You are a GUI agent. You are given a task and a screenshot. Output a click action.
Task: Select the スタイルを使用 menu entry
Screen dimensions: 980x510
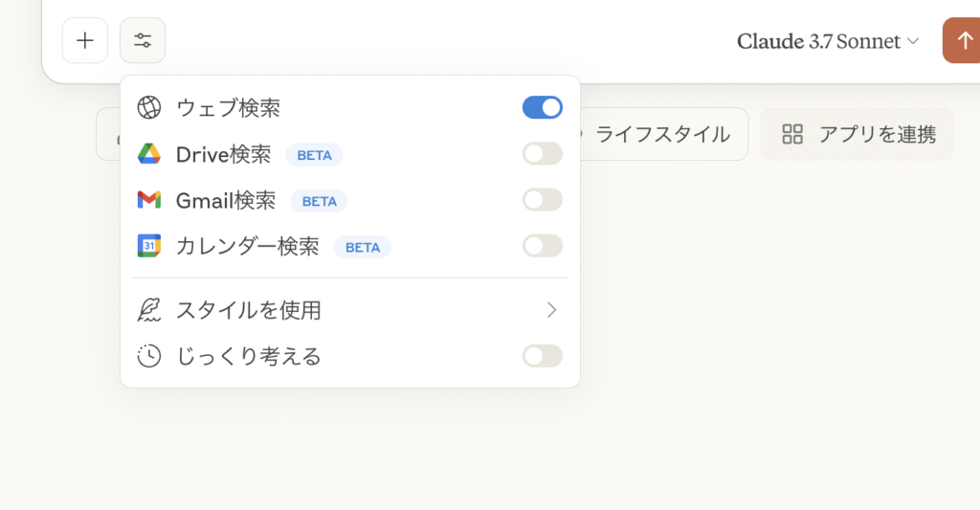click(x=350, y=310)
